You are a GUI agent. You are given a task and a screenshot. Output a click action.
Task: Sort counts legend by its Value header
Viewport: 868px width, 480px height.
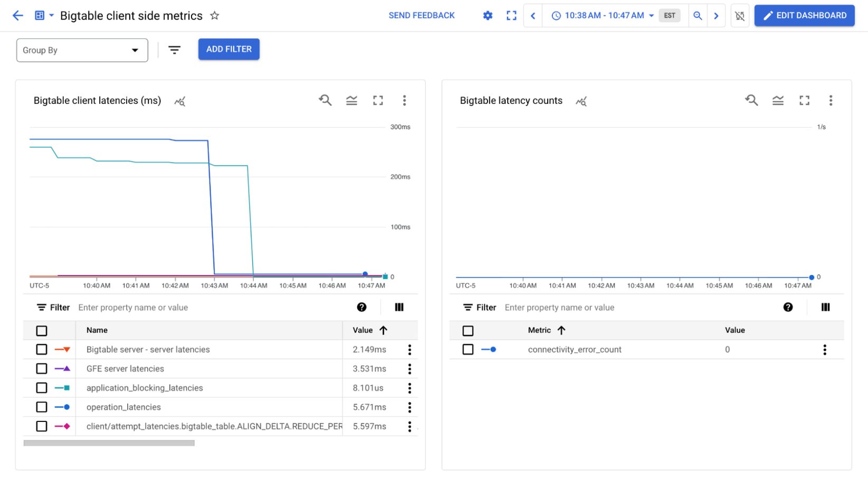pyautogui.click(x=735, y=330)
